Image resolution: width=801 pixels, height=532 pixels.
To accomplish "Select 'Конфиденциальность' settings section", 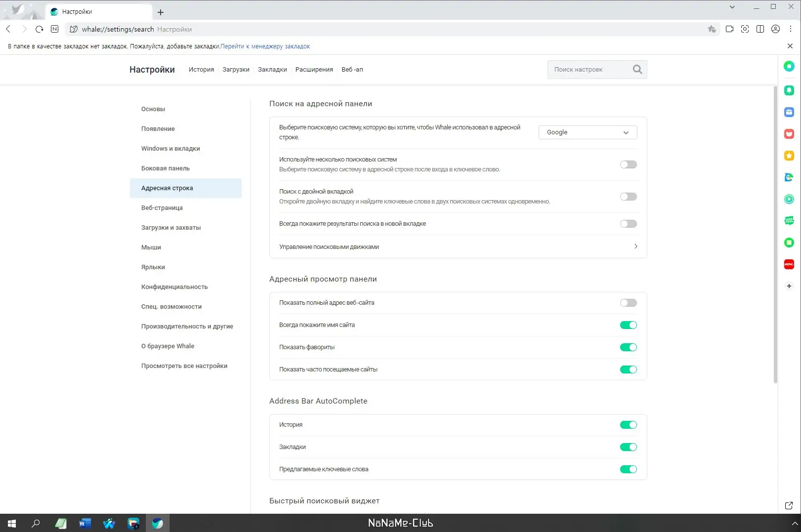I will tap(174, 287).
